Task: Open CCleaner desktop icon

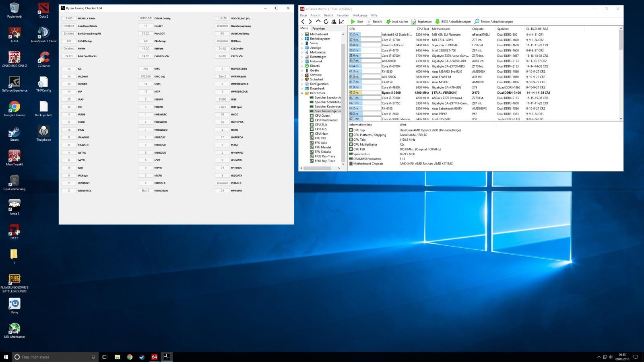Action: point(43,60)
